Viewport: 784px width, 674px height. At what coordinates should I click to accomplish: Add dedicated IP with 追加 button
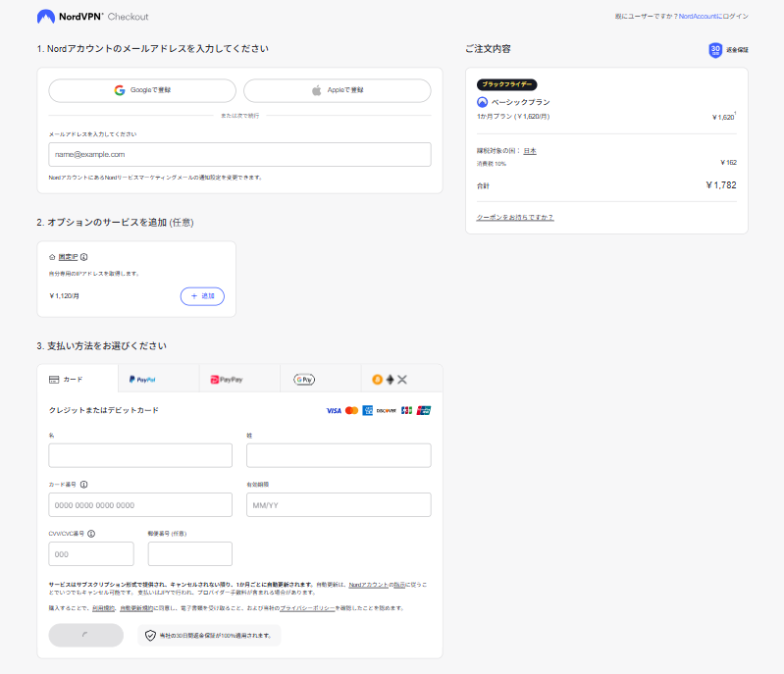pyautogui.click(x=202, y=296)
